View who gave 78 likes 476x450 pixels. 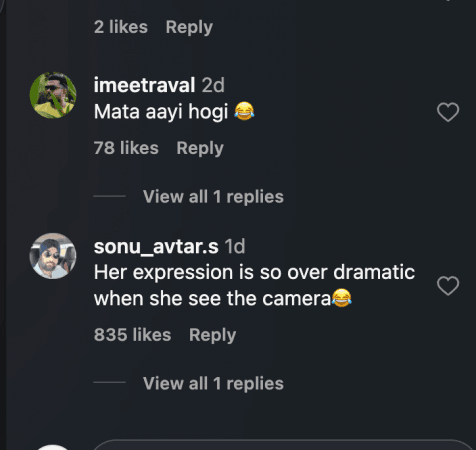[126, 148]
